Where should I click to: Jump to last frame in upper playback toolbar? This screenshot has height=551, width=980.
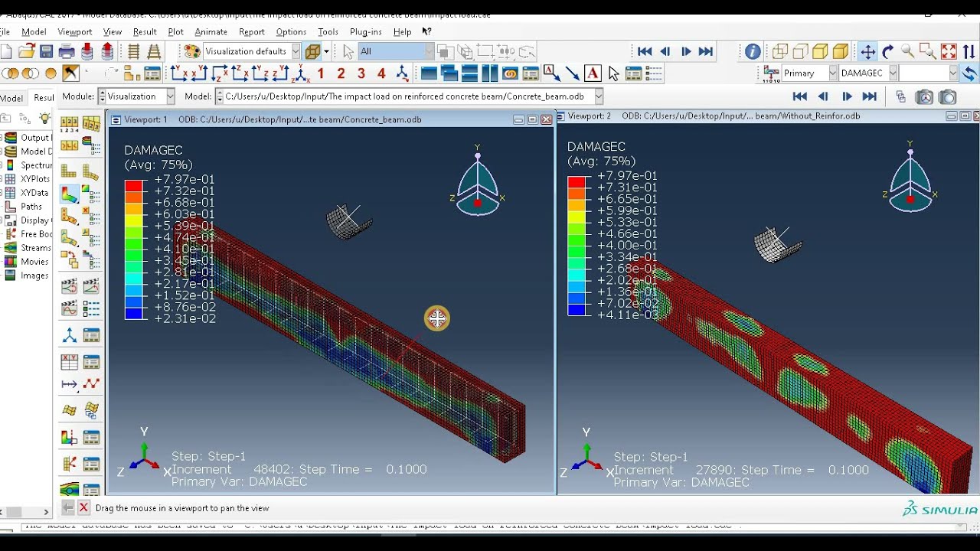tap(707, 51)
